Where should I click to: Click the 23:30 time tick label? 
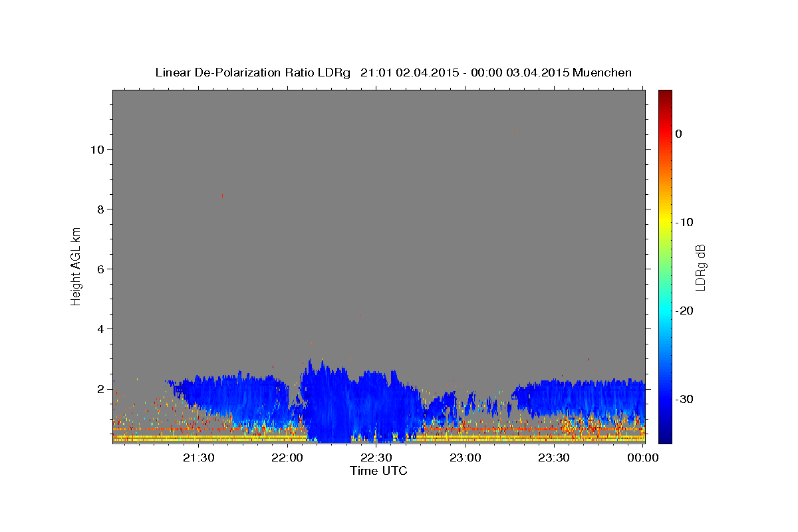(x=553, y=458)
